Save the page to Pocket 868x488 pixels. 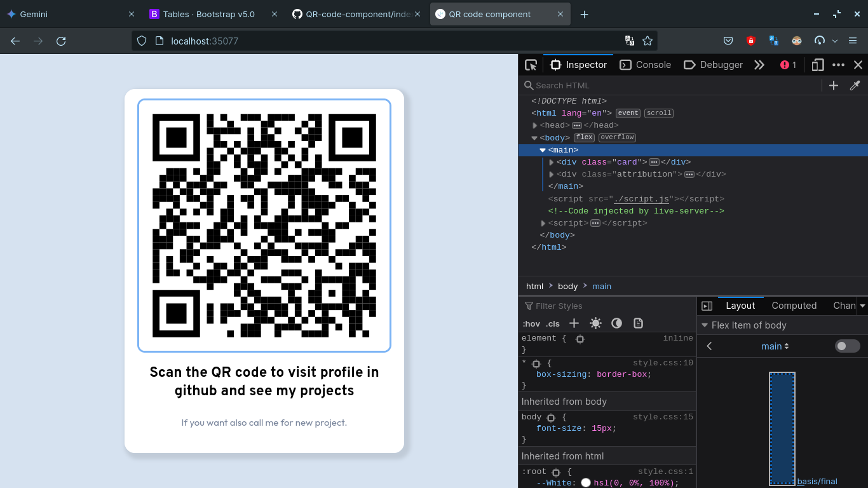[x=728, y=41]
